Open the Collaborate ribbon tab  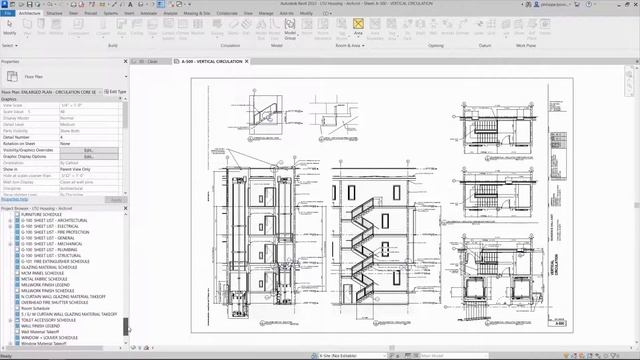coord(227,13)
